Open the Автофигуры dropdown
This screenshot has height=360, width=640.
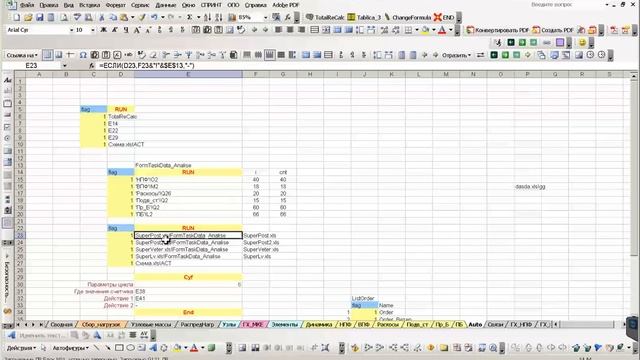point(70,348)
